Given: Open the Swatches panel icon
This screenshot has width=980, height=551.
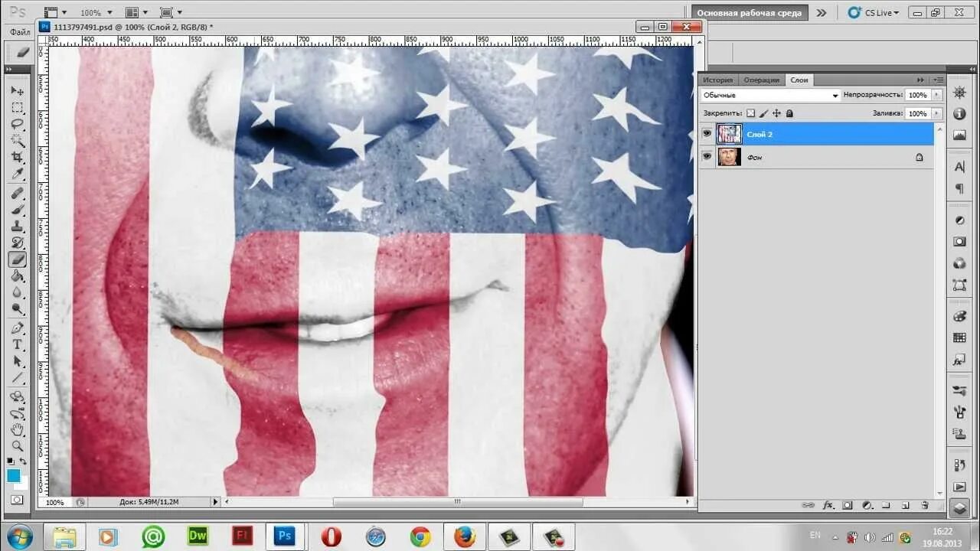Looking at the screenshot, I should pos(959,337).
